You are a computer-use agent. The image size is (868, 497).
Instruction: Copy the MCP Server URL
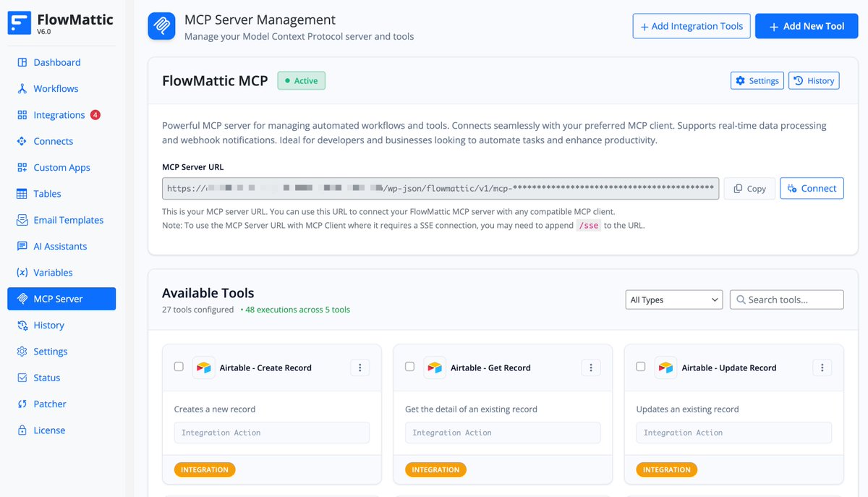(749, 188)
